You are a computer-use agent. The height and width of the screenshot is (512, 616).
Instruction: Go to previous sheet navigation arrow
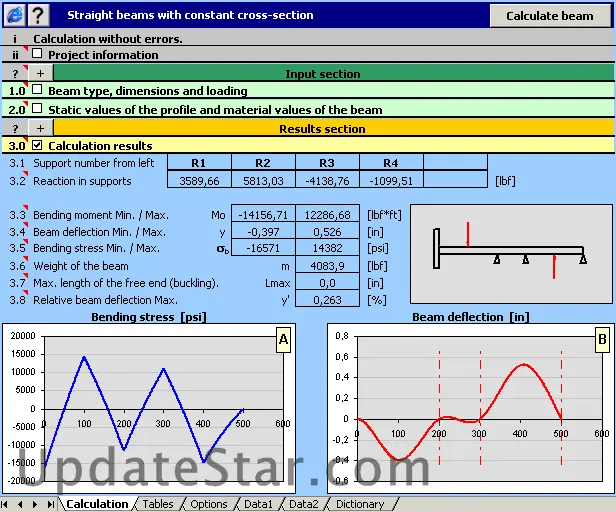(20, 504)
